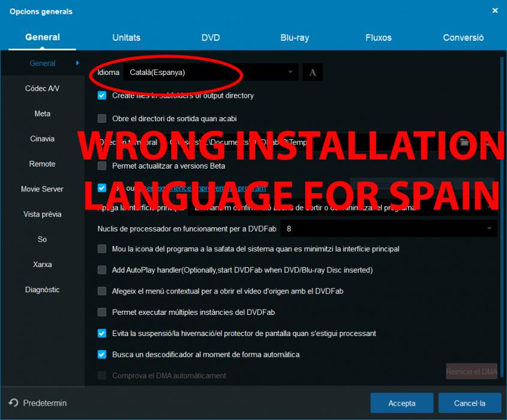Select Xarxa in sidebar
This screenshot has width=507, height=420.
click(x=43, y=265)
